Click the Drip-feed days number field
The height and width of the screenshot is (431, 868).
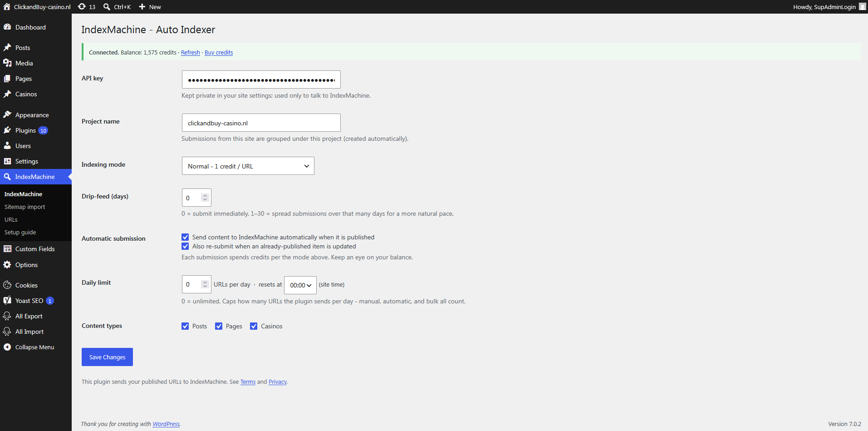196,198
